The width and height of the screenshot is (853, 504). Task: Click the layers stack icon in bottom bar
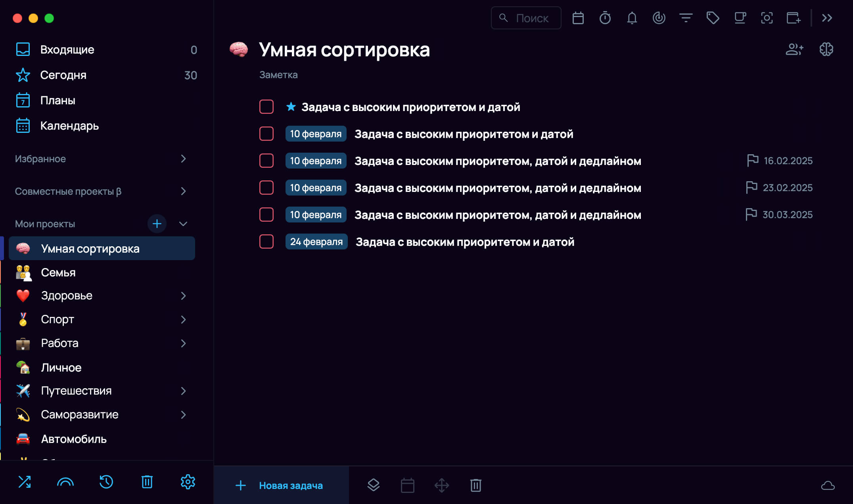click(x=374, y=485)
